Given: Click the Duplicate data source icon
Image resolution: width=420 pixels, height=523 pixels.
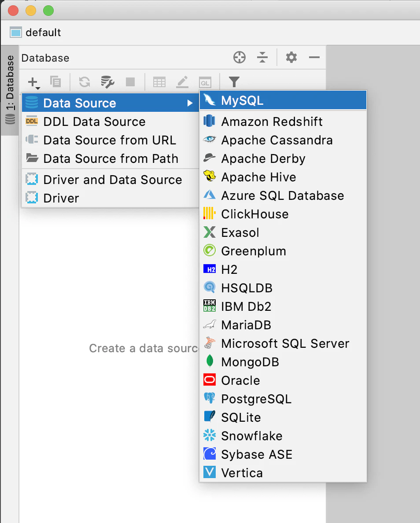Looking at the screenshot, I should [x=55, y=82].
